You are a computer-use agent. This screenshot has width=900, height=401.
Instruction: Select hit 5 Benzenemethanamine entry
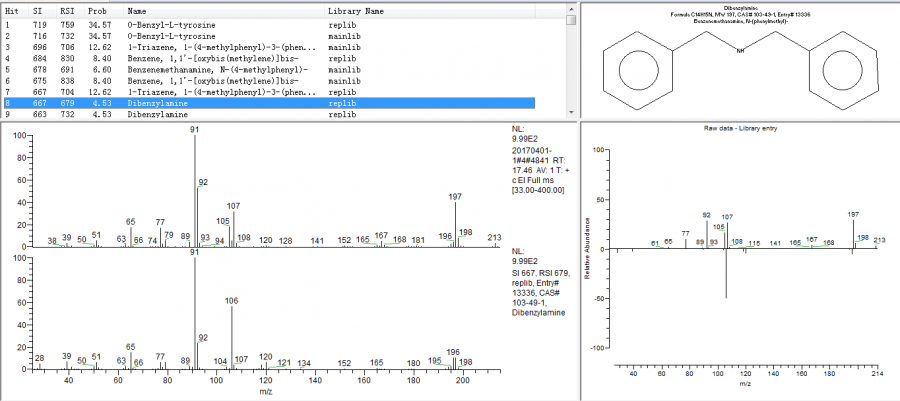[180, 69]
